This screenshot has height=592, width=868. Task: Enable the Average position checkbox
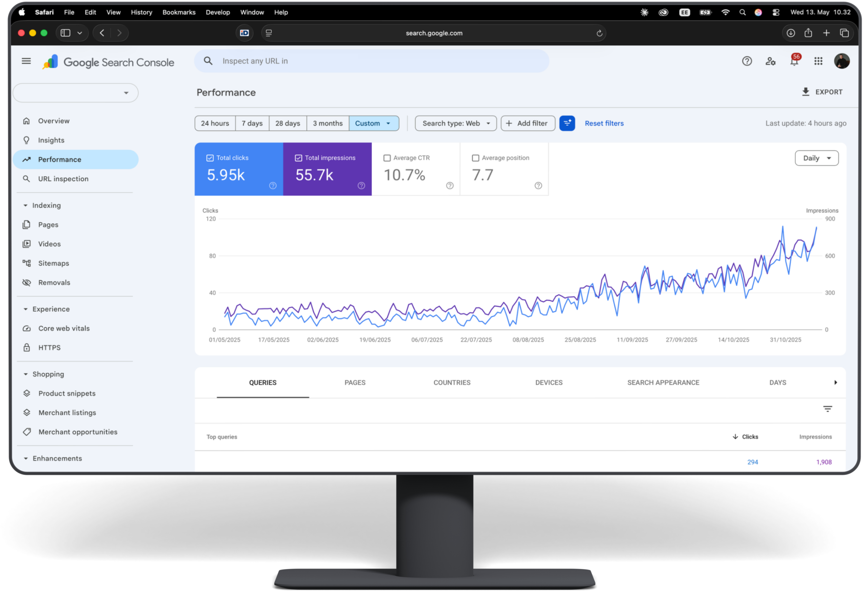[475, 158]
